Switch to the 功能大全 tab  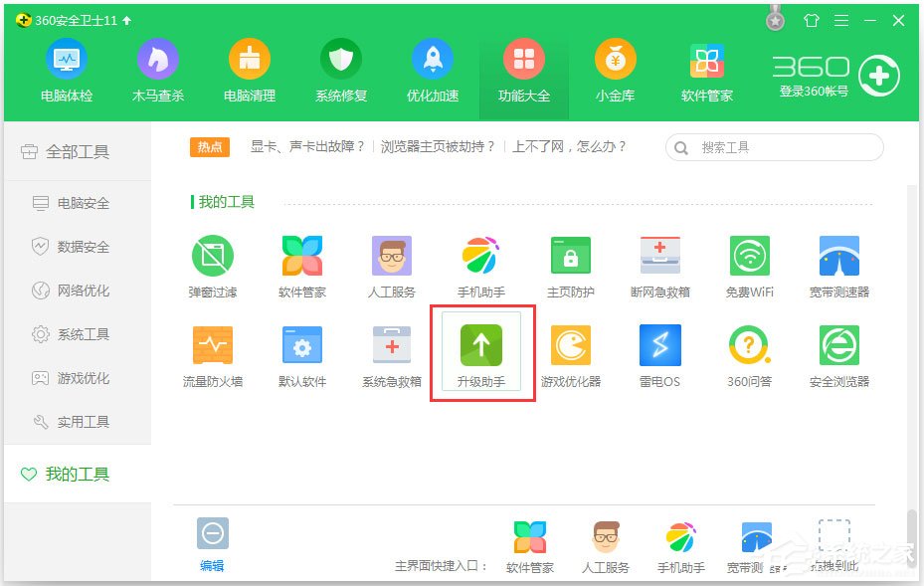click(523, 68)
